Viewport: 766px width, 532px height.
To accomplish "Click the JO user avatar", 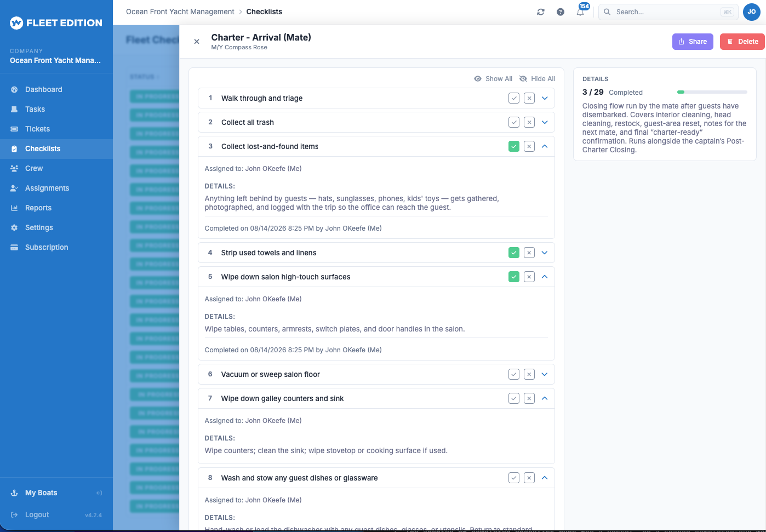I will 752,12.
